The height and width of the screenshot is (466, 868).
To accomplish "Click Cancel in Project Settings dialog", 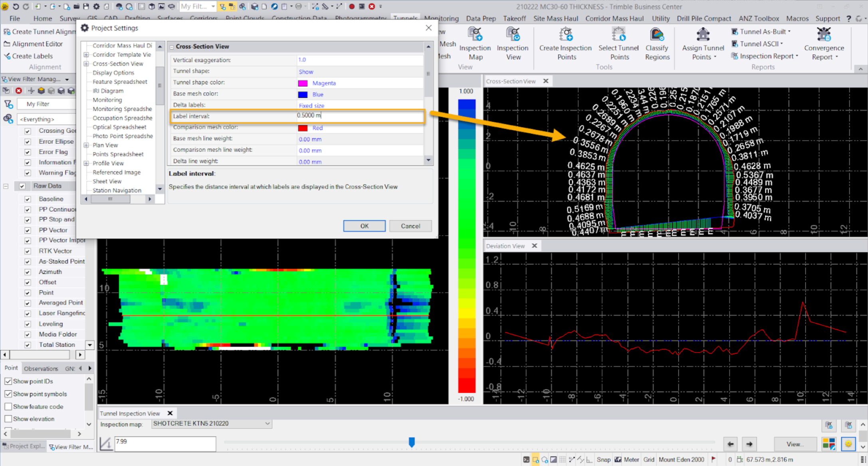I will pyautogui.click(x=410, y=226).
